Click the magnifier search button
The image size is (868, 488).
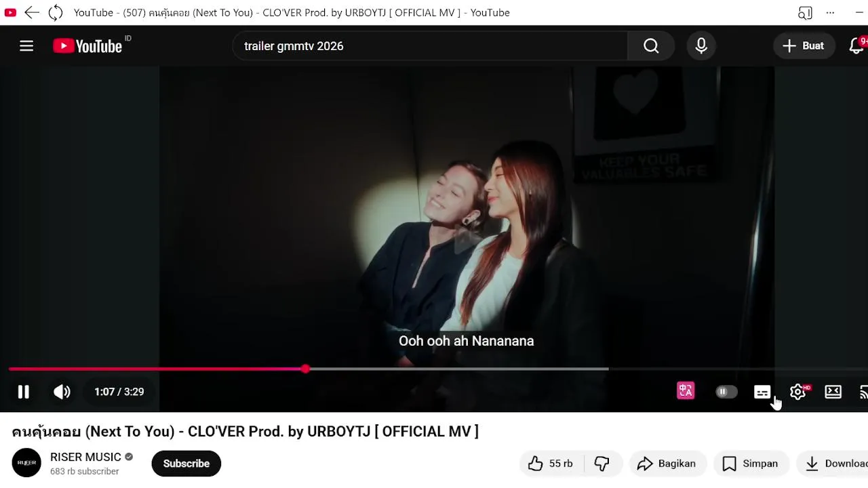pyautogui.click(x=651, y=46)
